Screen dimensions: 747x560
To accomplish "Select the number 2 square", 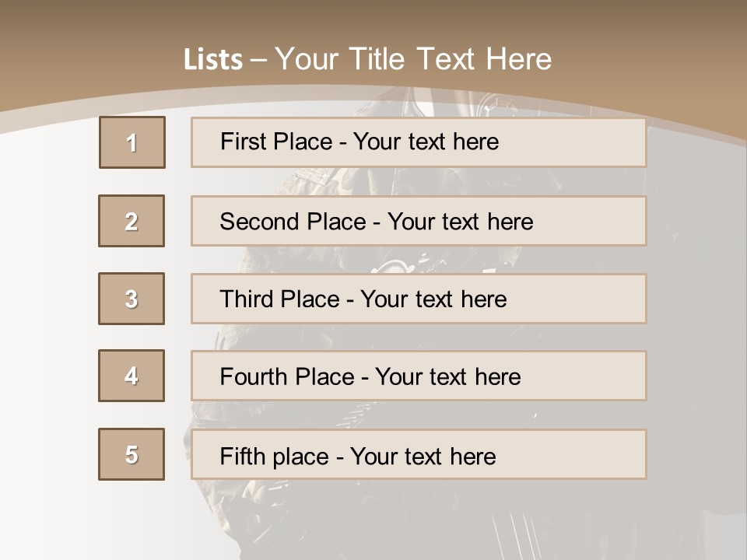I will pos(132,221).
